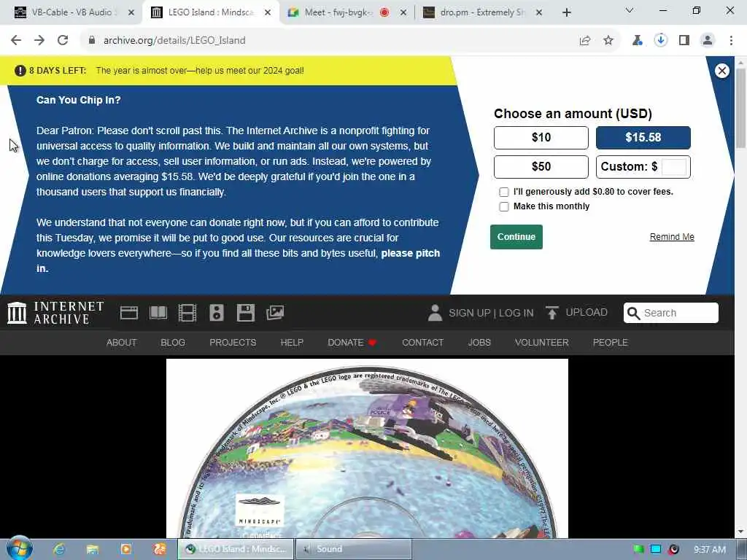This screenshot has width=747, height=560.
Task: Open the JOBS menu item
Action: (x=479, y=343)
